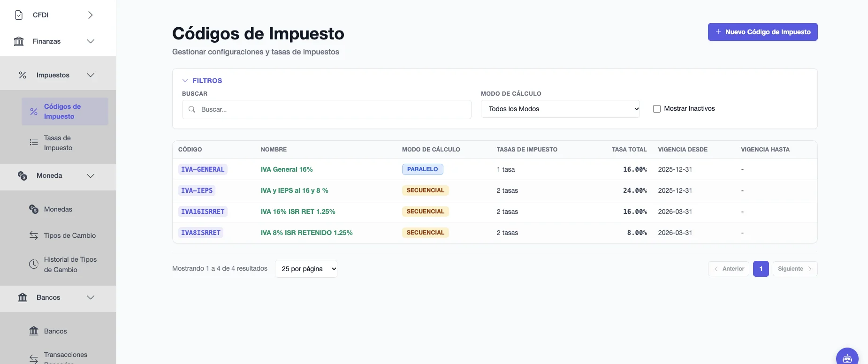Click the PARALELO badge
Image resolution: width=868 pixels, height=364 pixels.
pyautogui.click(x=422, y=169)
